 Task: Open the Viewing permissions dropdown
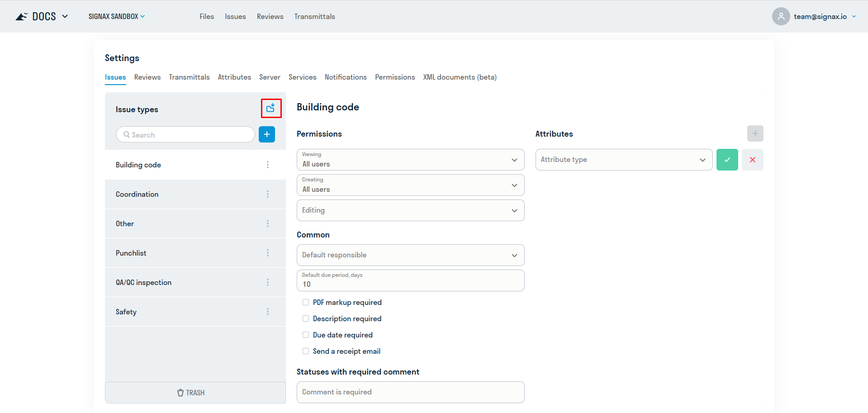coord(411,160)
